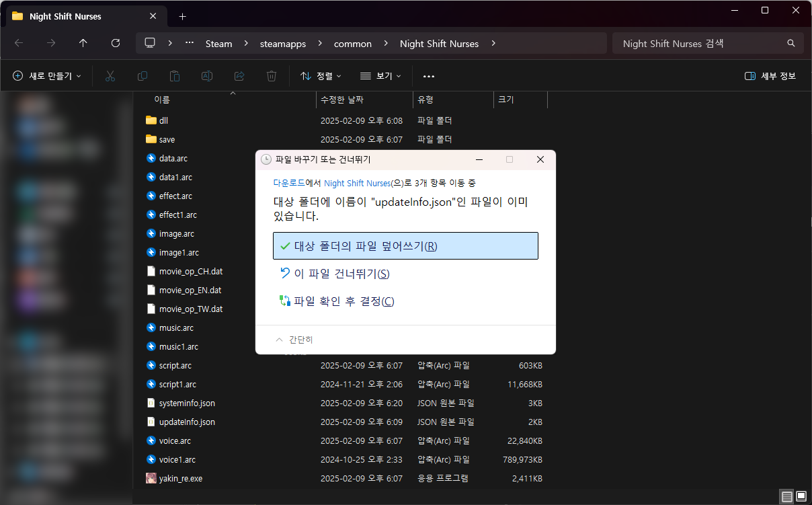Click the search magnifier icon
Image resolution: width=812 pixels, height=505 pixels.
coord(791,43)
